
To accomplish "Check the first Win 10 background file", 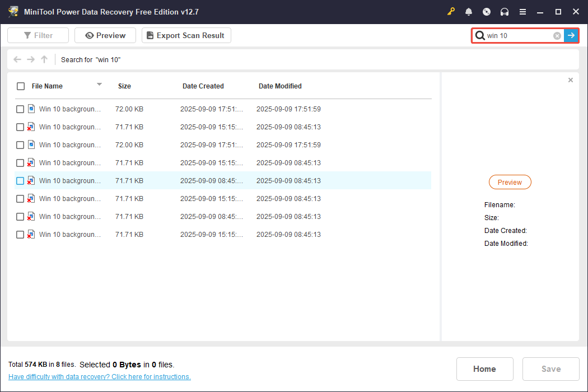I will 20,109.
